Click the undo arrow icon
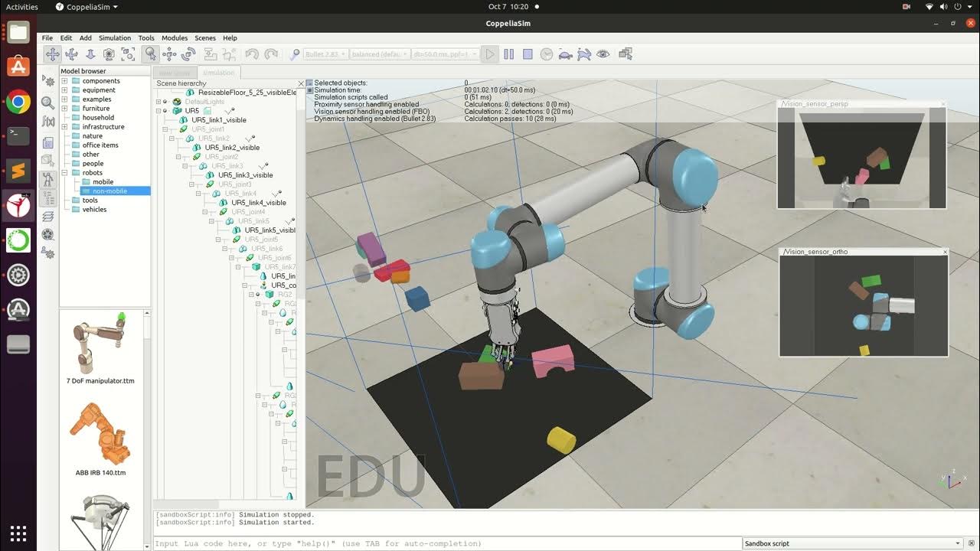980x551 pixels. 252,54
